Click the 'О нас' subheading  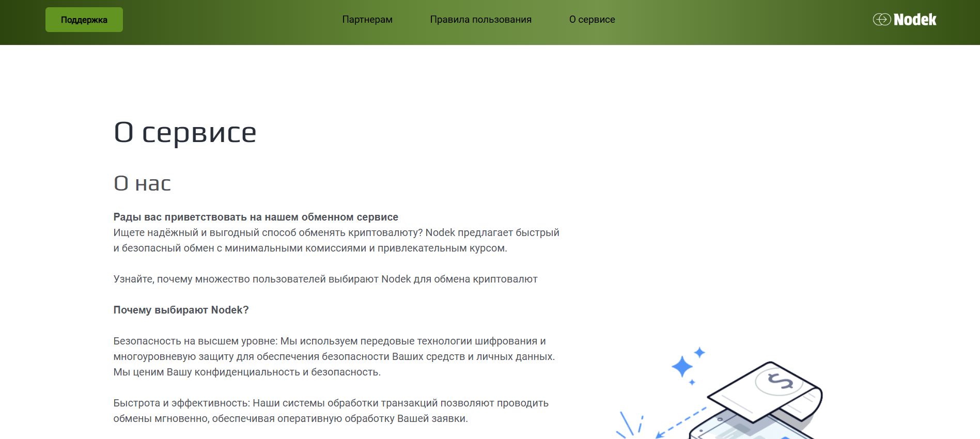142,183
